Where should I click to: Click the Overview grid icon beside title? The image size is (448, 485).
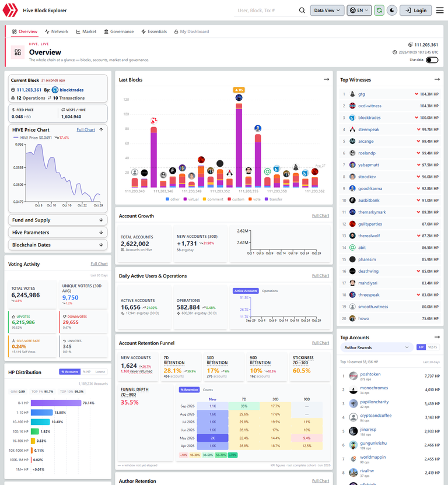17,52
